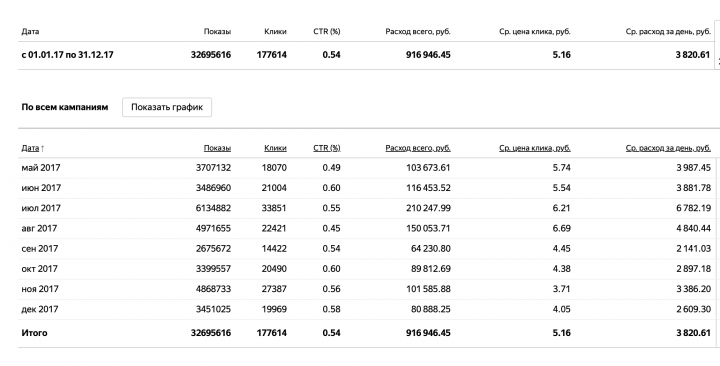
Task: Click impressions value 4868733
Action: (213, 289)
